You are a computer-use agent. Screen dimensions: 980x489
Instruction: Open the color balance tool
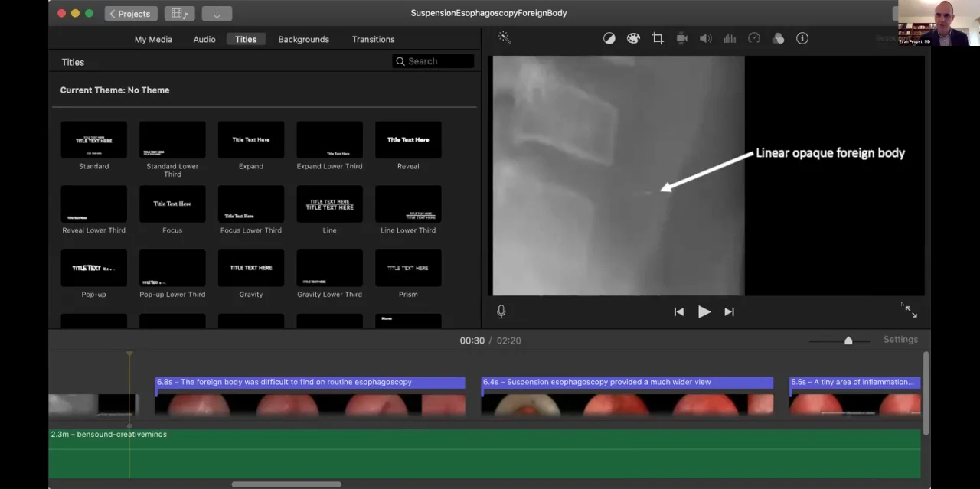click(x=609, y=38)
